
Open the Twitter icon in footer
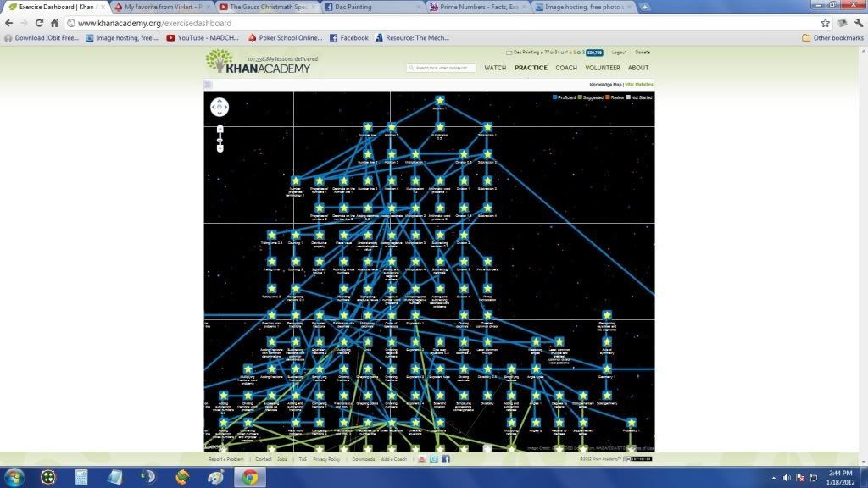coord(434,459)
